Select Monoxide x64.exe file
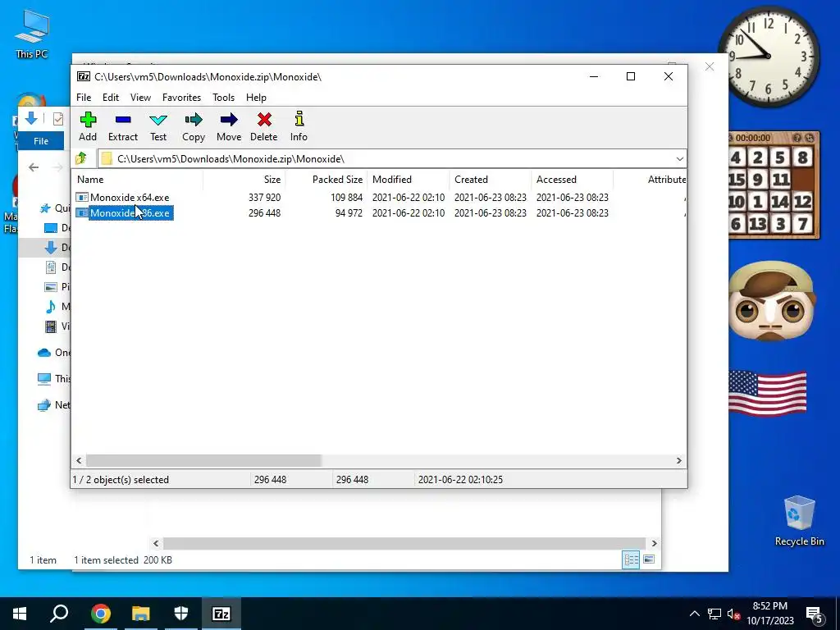Image resolution: width=840 pixels, height=630 pixels. (x=129, y=197)
